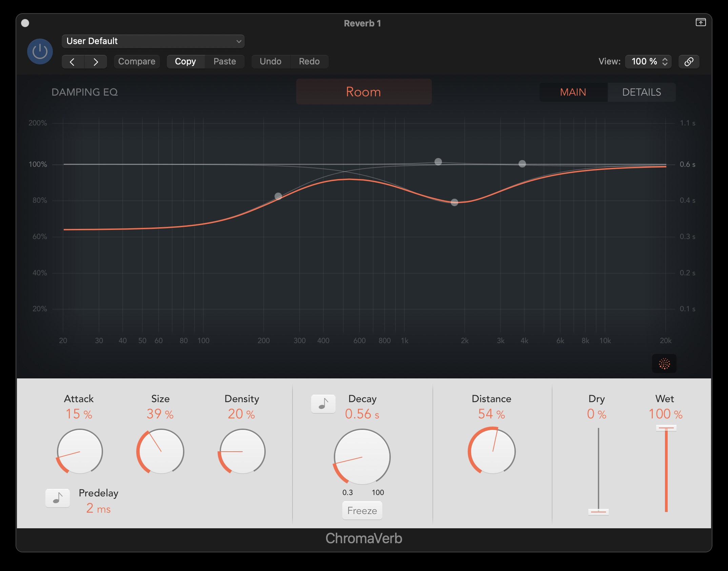Image resolution: width=728 pixels, height=571 pixels.
Task: Click the Wet level slider handle
Action: pyautogui.click(x=666, y=428)
